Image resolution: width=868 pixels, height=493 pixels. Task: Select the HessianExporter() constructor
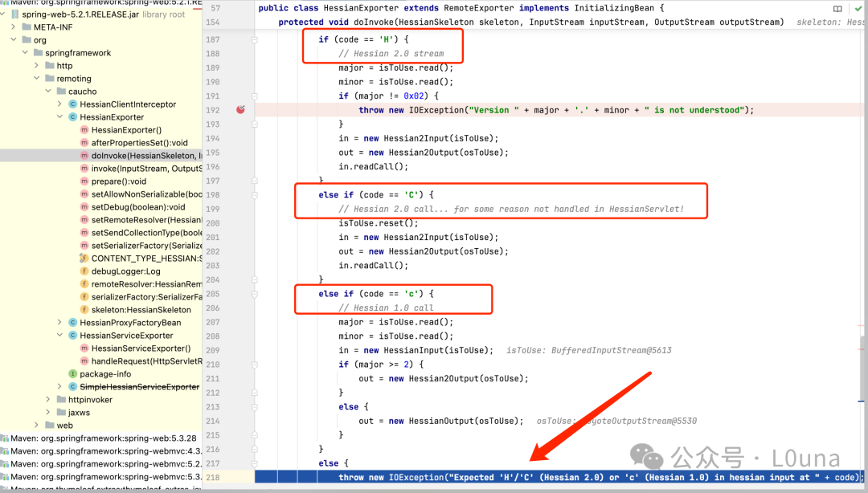coord(126,130)
